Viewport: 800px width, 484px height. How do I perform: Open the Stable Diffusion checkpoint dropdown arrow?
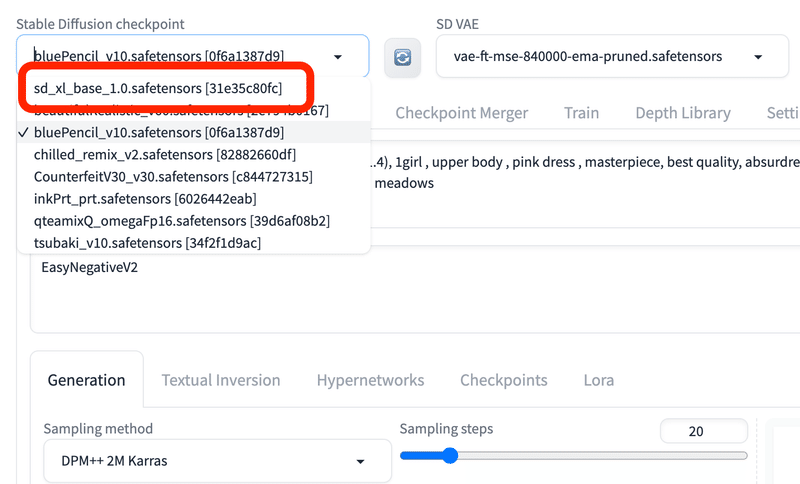[338, 57]
